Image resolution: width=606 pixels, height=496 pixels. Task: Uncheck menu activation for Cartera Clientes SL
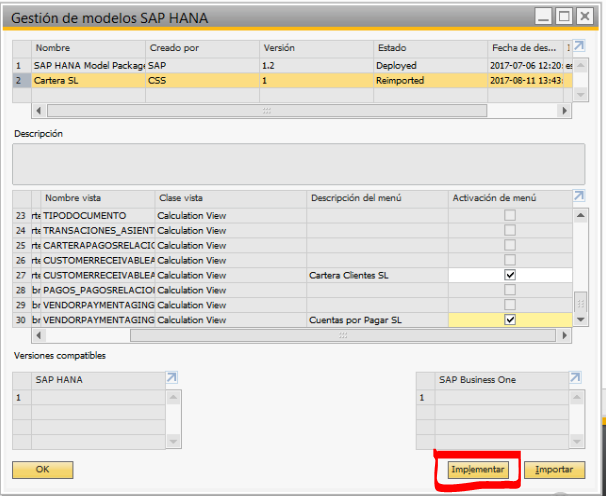coord(510,275)
